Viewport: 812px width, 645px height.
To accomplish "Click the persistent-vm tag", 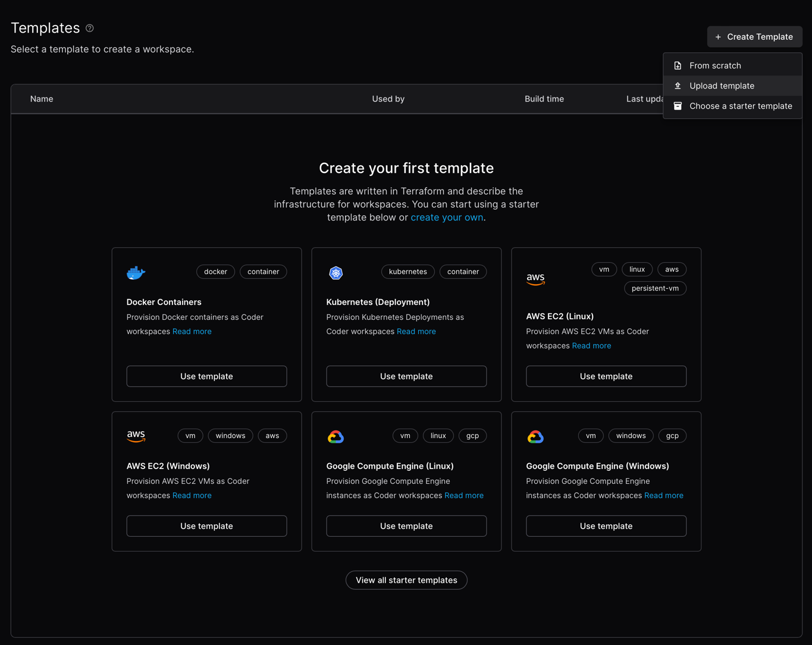I will click(655, 288).
